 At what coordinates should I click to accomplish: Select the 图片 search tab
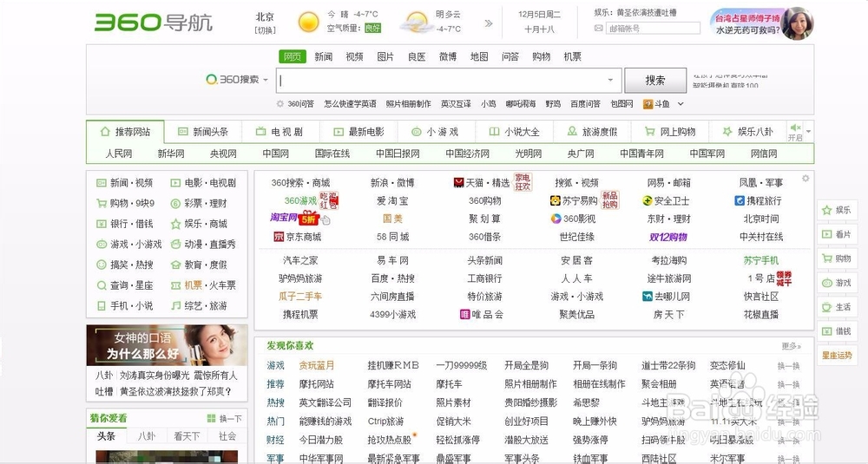385,56
